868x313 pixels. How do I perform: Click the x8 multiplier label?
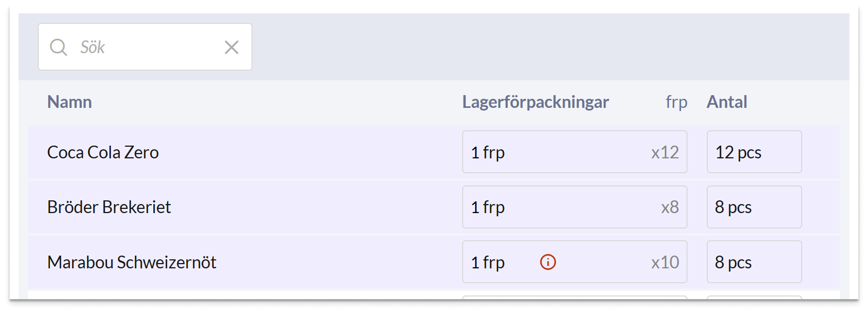(670, 207)
